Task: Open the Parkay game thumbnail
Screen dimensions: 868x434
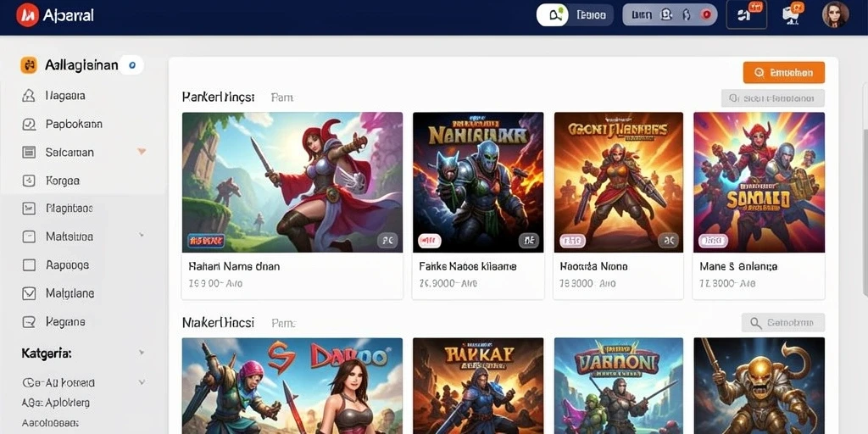Action: 478,386
